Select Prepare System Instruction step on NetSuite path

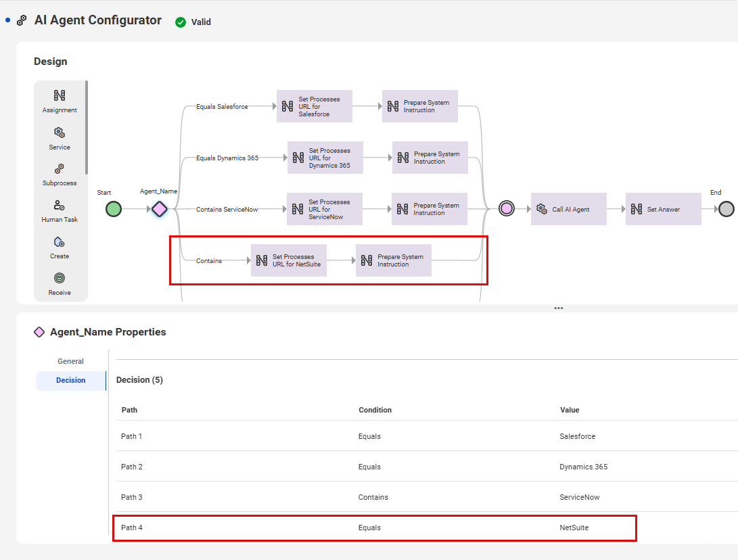[x=394, y=260]
